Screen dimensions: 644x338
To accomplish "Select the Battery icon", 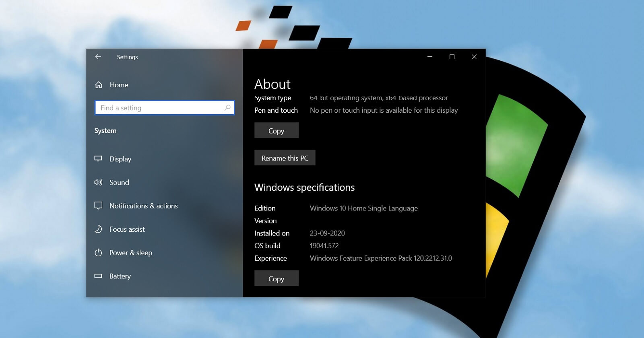I will [x=98, y=276].
